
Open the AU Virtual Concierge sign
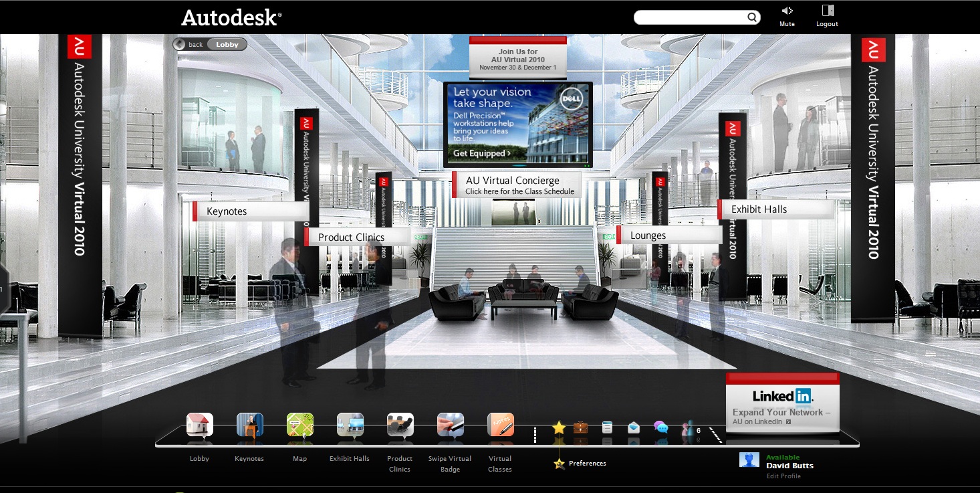tap(517, 185)
